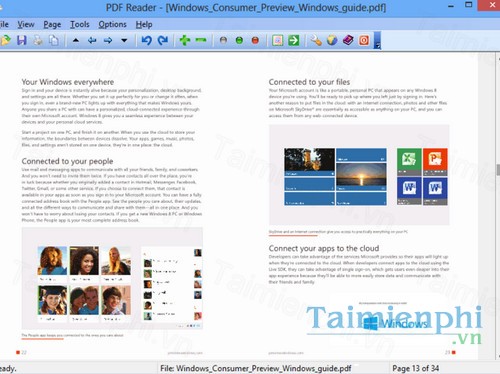500x374 pixels.
Task: Rotate counterclockwise with the blue curved arrow
Action: [146, 40]
